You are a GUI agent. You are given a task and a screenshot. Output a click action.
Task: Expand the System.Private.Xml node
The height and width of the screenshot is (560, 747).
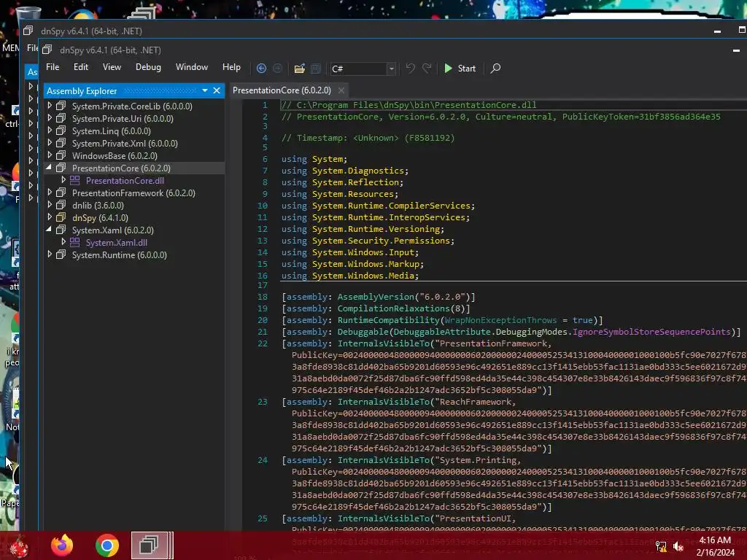[50, 143]
